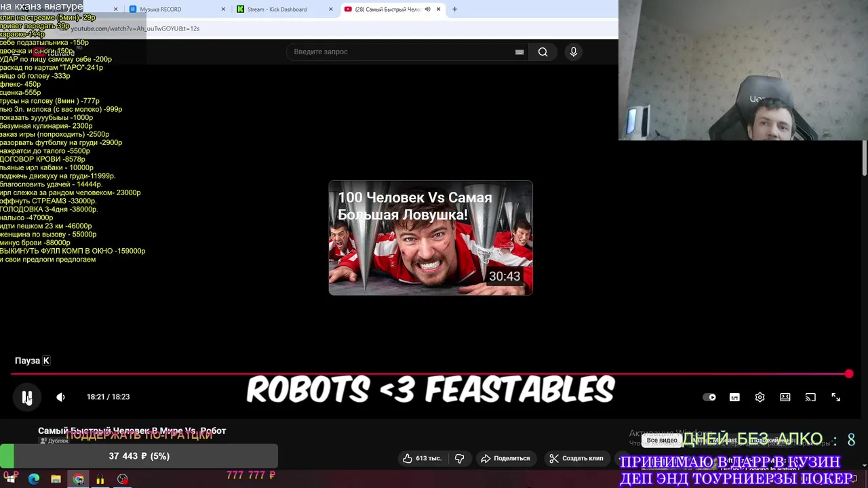
Task: Click 'Создать клип' button
Action: (x=576, y=458)
